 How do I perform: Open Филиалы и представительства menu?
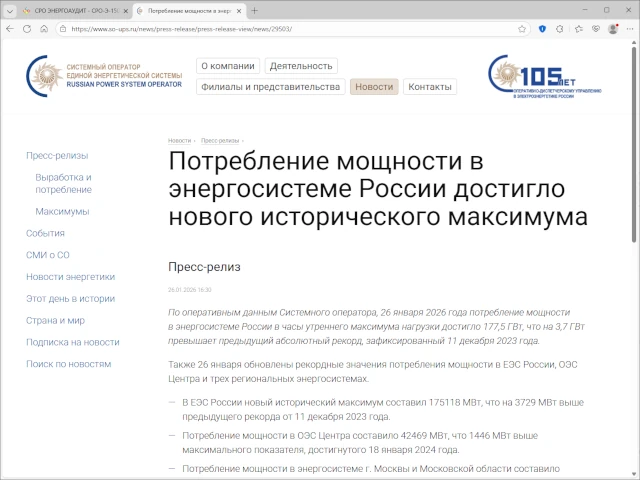pyautogui.click(x=271, y=87)
